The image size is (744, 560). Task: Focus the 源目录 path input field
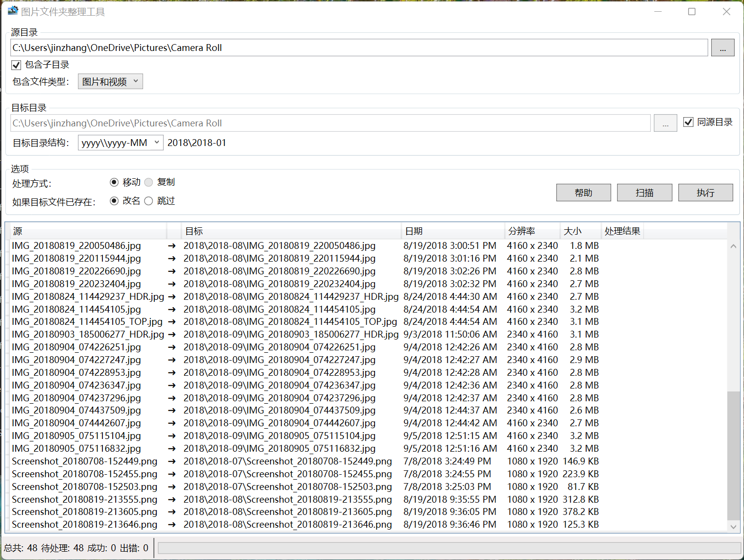pyautogui.click(x=359, y=48)
